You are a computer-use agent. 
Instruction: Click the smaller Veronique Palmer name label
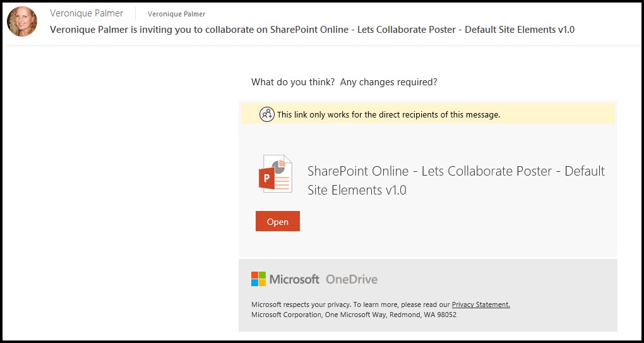click(176, 14)
